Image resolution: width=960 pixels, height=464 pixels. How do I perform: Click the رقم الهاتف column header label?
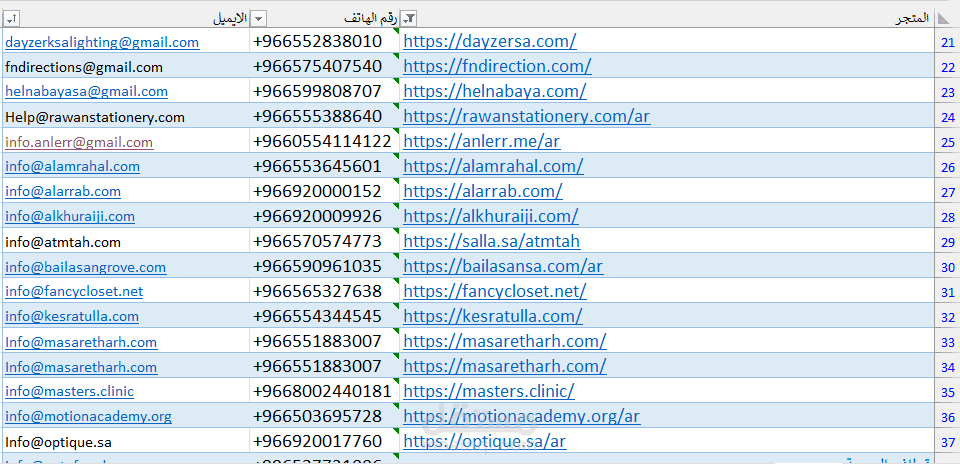tap(370, 18)
